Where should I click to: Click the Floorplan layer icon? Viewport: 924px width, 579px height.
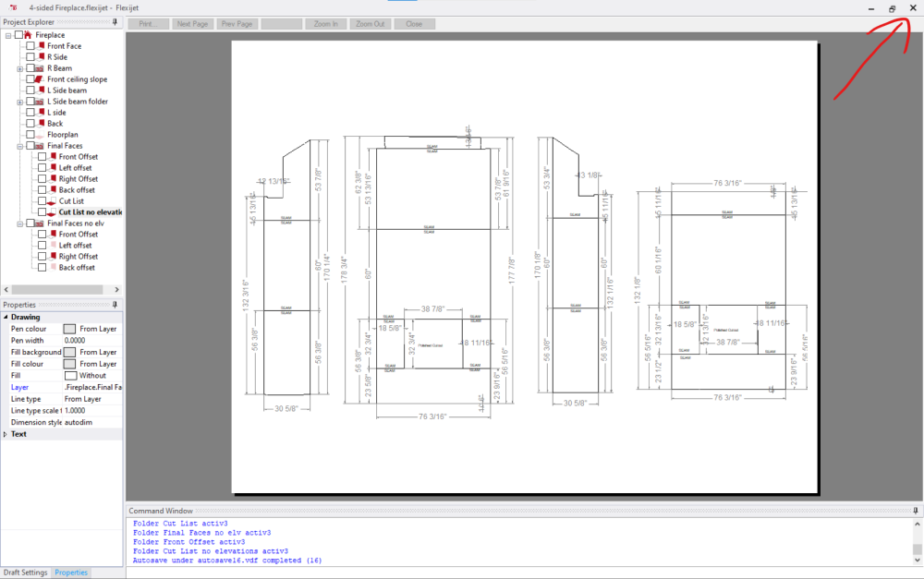[40, 135]
